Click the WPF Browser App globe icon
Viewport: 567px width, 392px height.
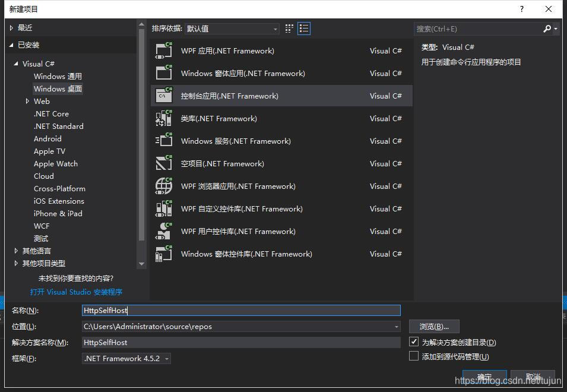pyautogui.click(x=164, y=186)
